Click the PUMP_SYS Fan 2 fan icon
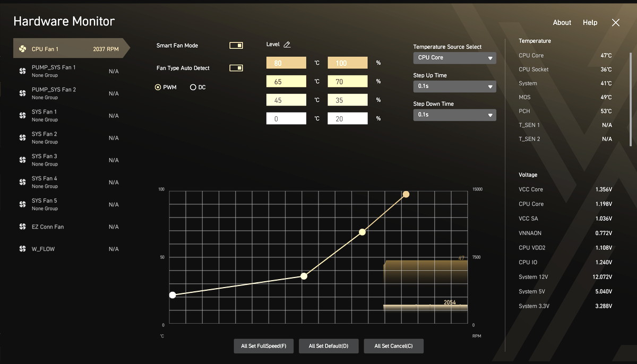This screenshot has width=637, height=364. [x=22, y=93]
